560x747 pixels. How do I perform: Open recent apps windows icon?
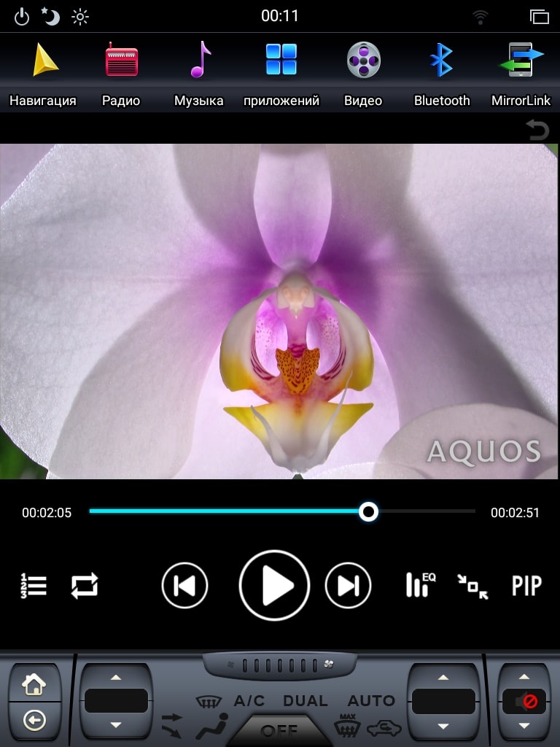(539, 17)
